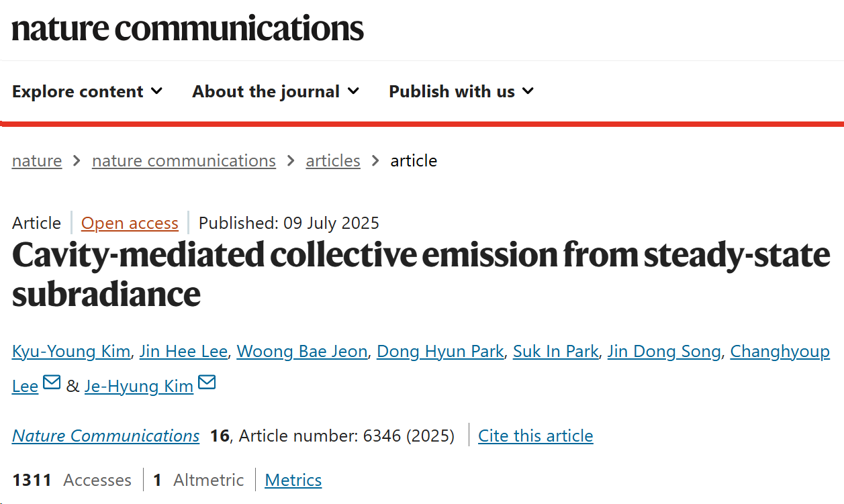Click the italic Nature Communications journal link
Image resolution: width=844 pixels, height=504 pixels.
(x=106, y=436)
